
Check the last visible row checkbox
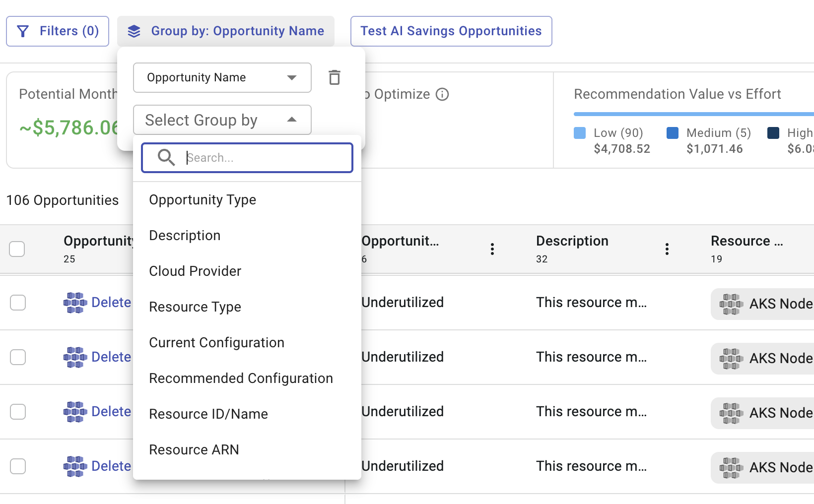(18, 466)
